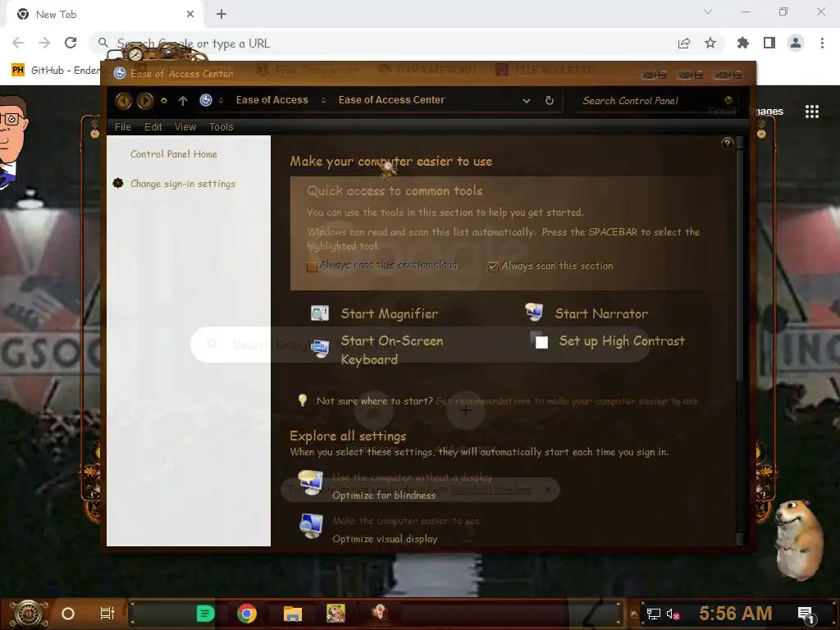Click the Back arrow in Control Panel
The height and width of the screenshot is (630, 840).
[x=123, y=100]
